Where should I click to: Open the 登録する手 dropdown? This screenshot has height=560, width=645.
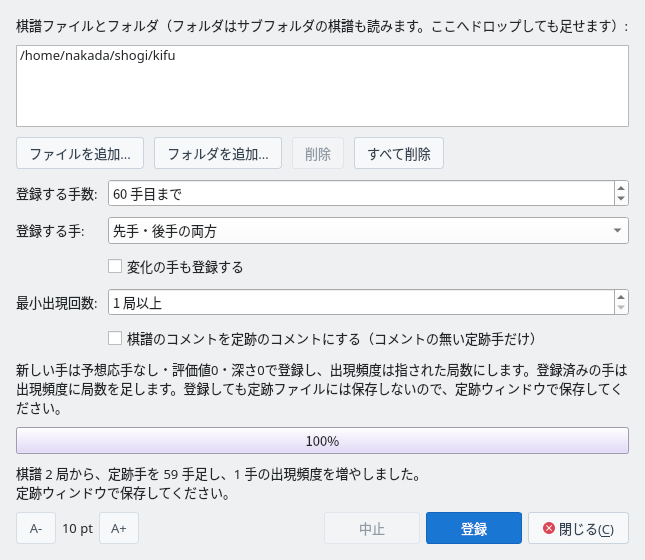368,230
